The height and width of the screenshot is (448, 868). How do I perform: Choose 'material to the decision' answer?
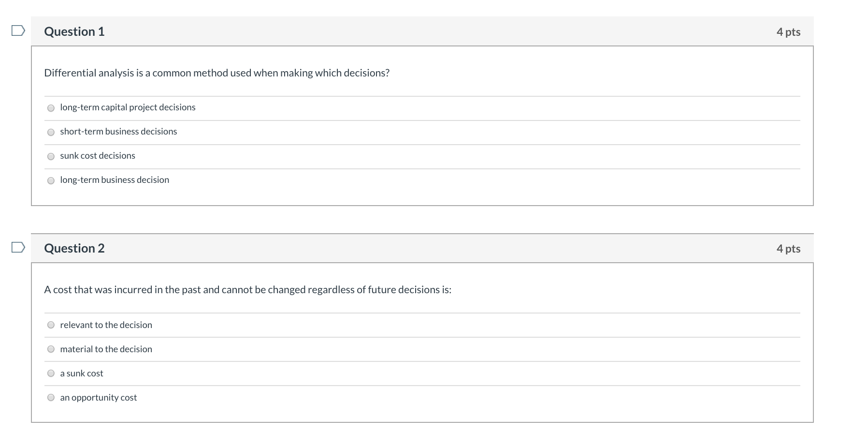point(51,349)
